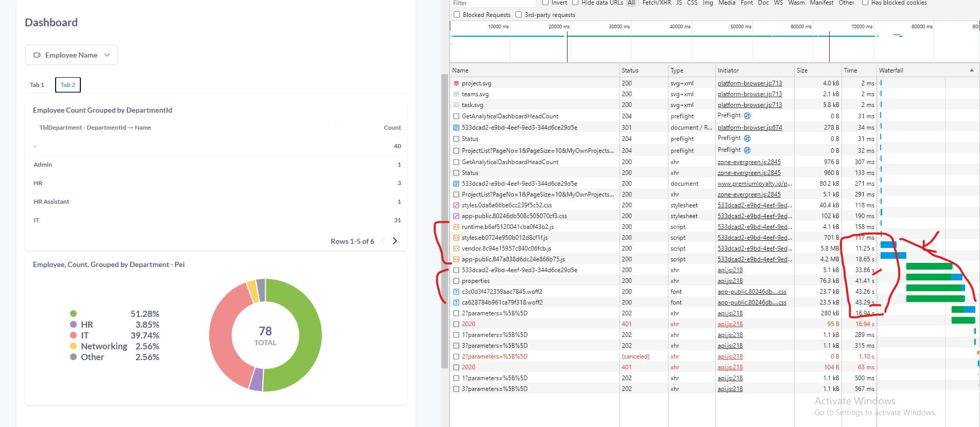The image size is (980, 427).
Task: Click the task.svg file icon
Action: click(456, 105)
